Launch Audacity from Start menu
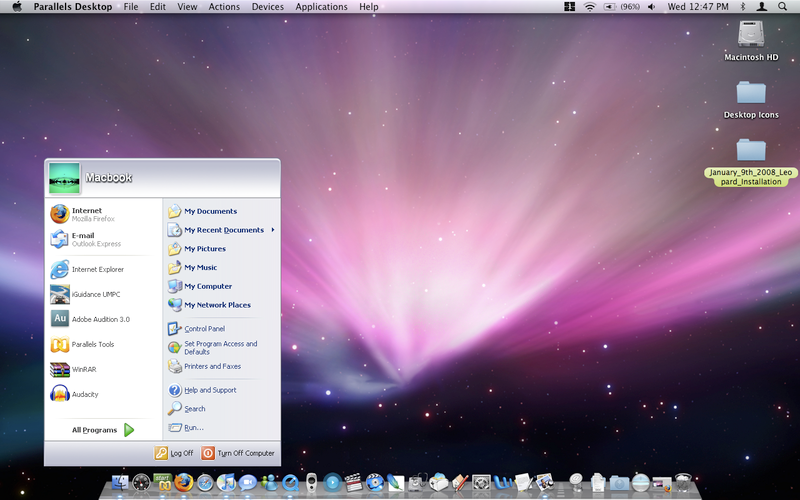Screen dimensions: 800x500 coord(74,394)
